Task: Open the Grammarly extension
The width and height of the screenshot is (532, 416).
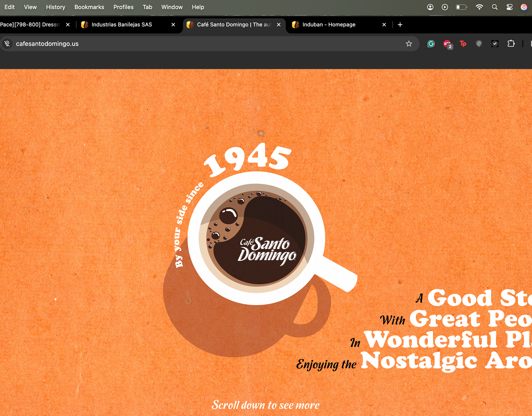Action: pos(431,44)
